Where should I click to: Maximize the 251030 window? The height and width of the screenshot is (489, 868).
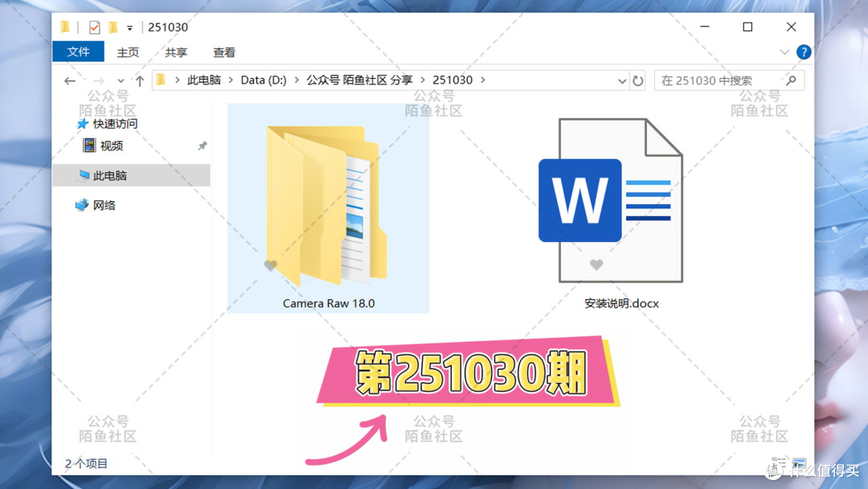point(748,27)
